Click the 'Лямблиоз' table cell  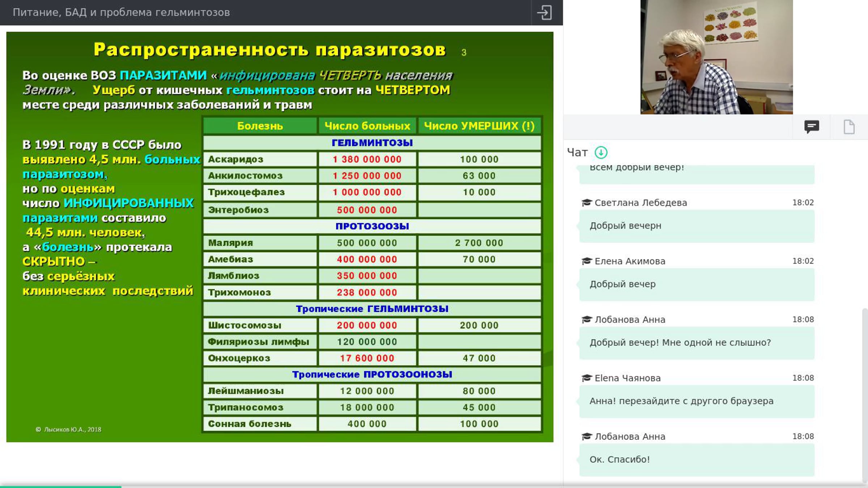pyautogui.click(x=260, y=276)
